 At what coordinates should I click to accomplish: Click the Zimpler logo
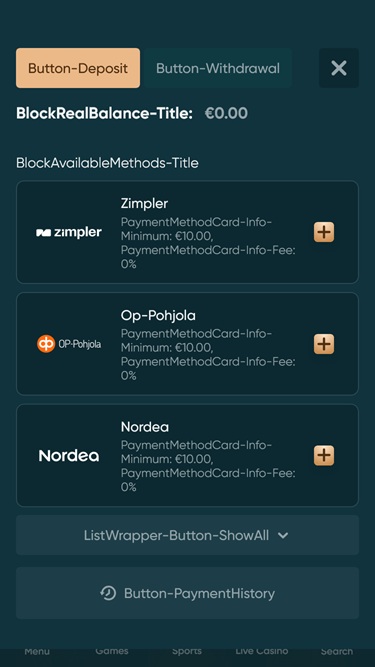69,232
